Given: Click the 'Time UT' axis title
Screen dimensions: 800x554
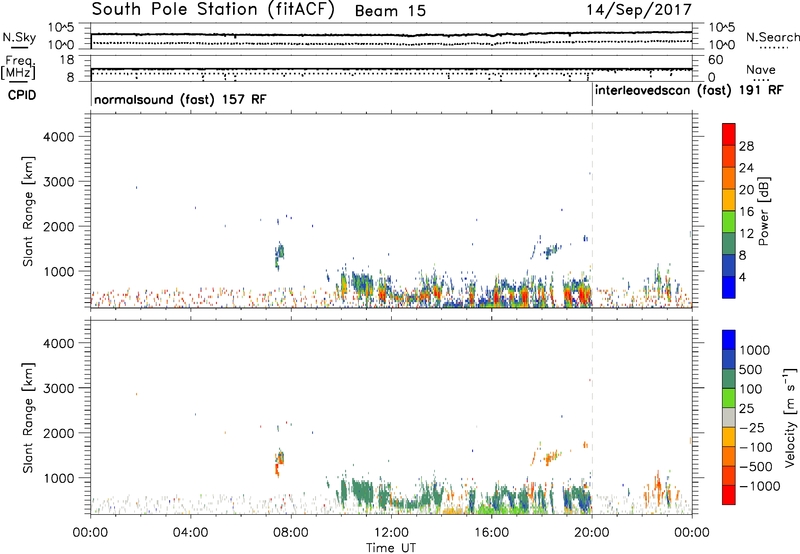Looking at the screenshot, I should 391,548.
